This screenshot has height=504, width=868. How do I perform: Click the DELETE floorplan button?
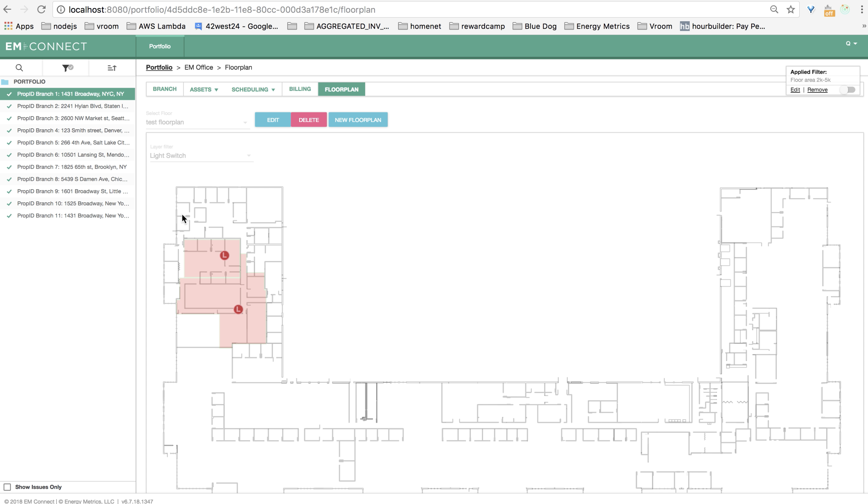pyautogui.click(x=308, y=120)
